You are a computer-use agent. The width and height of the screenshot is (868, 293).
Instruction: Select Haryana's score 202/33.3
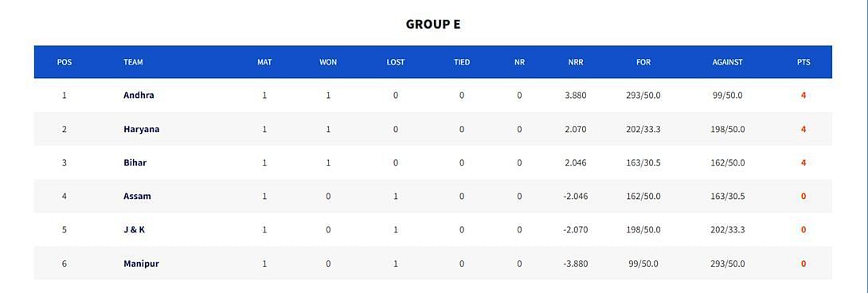643,129
